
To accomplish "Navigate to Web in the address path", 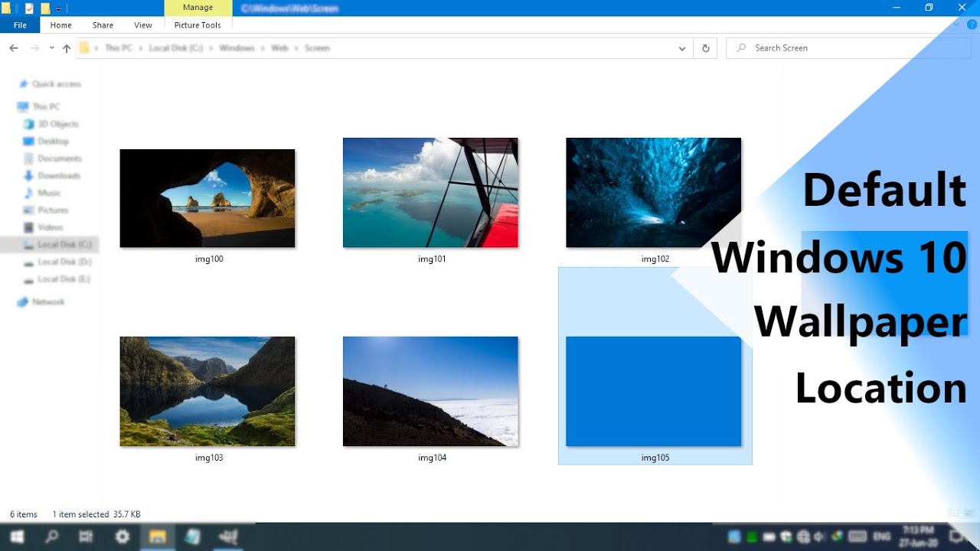I will click(x=279, y=48).
